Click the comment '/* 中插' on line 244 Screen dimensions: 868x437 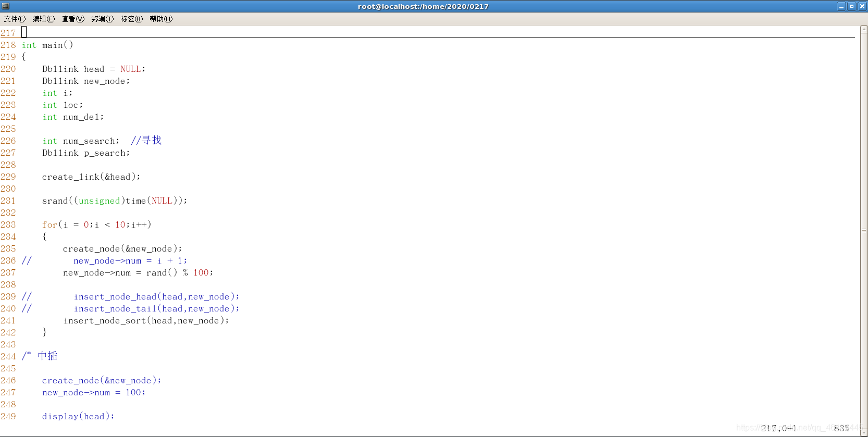pyautogui.click(x=40, y=356)
